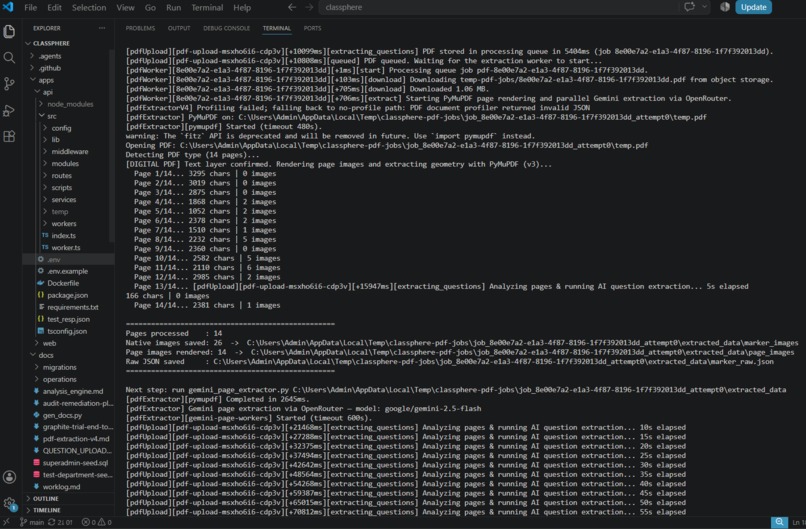Open pdf-extraction-v4.md file
The image size is (806, 529).
tap(76, 439)
